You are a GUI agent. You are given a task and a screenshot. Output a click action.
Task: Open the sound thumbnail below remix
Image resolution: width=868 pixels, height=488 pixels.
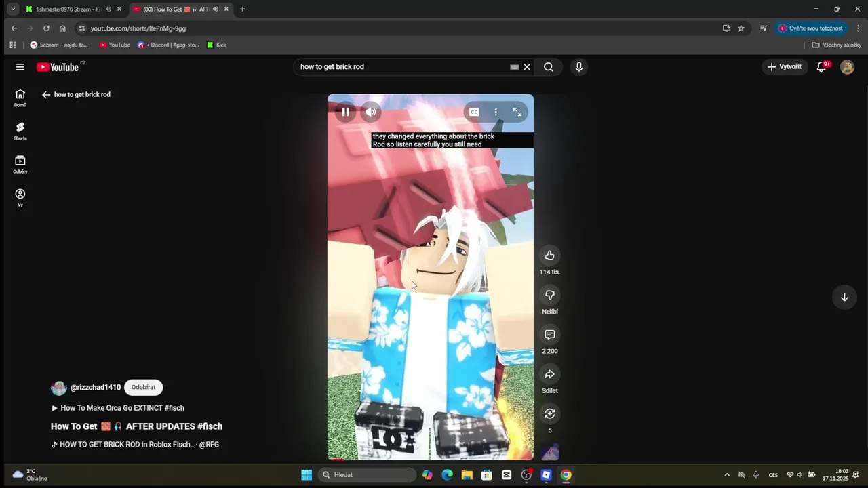coord(550,452)
